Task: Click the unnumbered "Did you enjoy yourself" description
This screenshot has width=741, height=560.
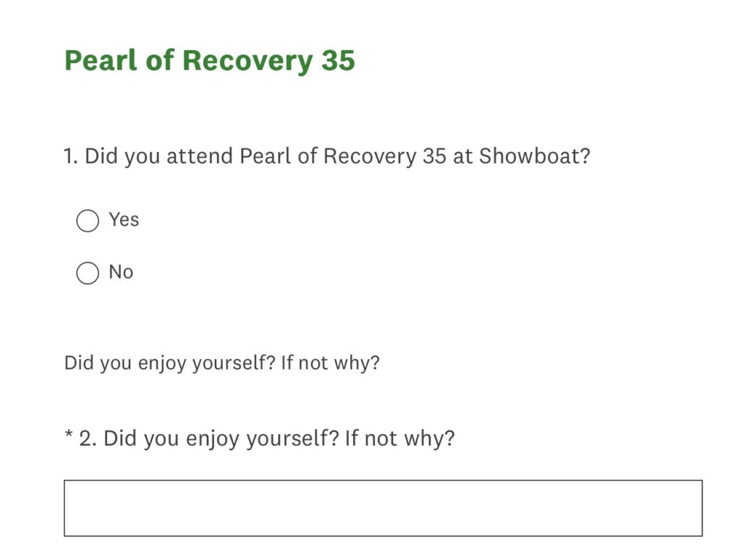Action: pyautogui.click(x=221, y=362)
